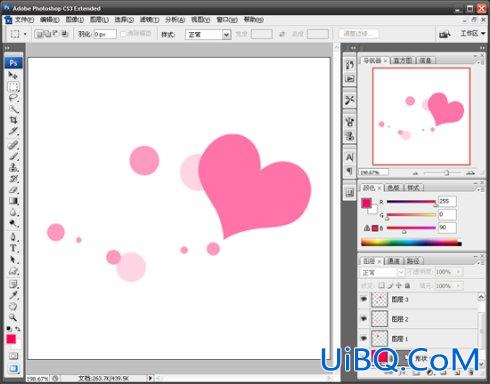490x384 pixels.
Task: Switch to the 通道 Channels tab
Action: point(394,261)
